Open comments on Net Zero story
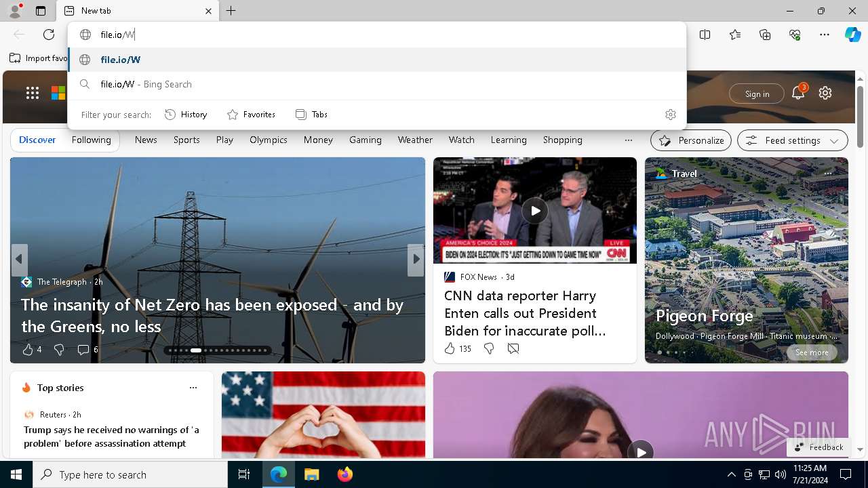This screenshot has height=488, width=868. coord(87,350)
